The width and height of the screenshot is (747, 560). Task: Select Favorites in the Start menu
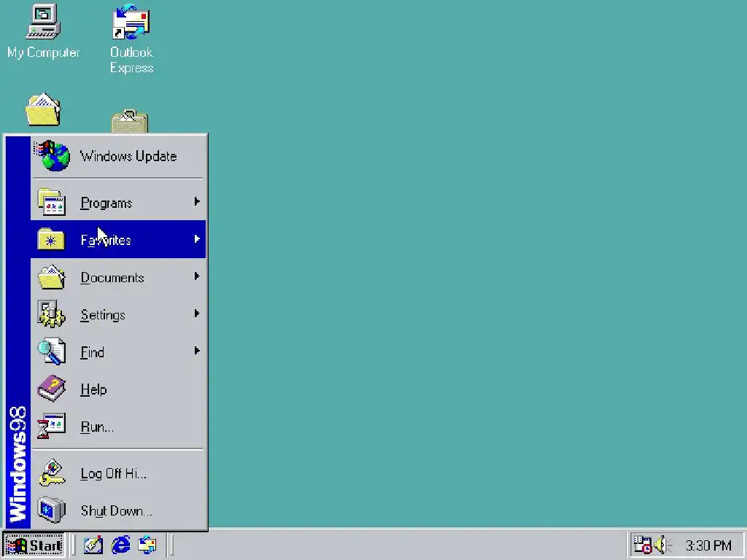pos(118,239)
